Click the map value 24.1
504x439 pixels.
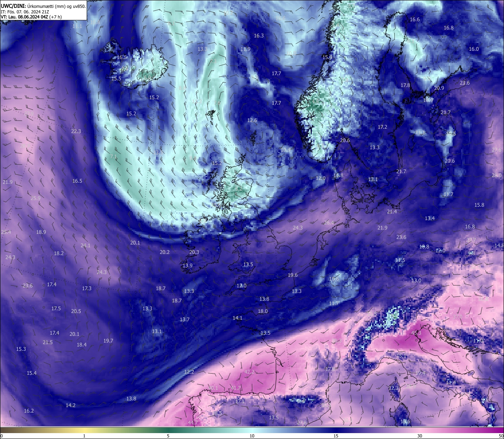pos(85,246)
